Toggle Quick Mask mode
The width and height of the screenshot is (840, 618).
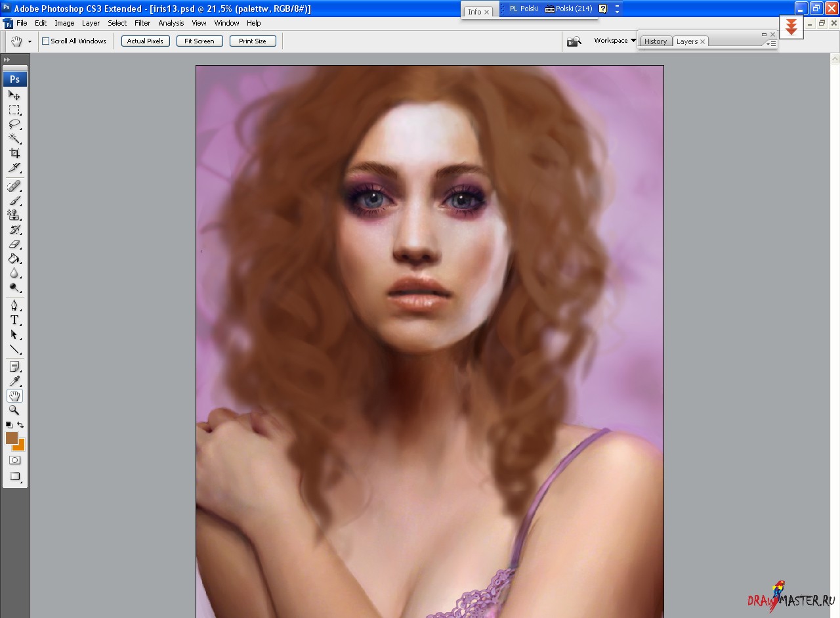tap(14, 460)
